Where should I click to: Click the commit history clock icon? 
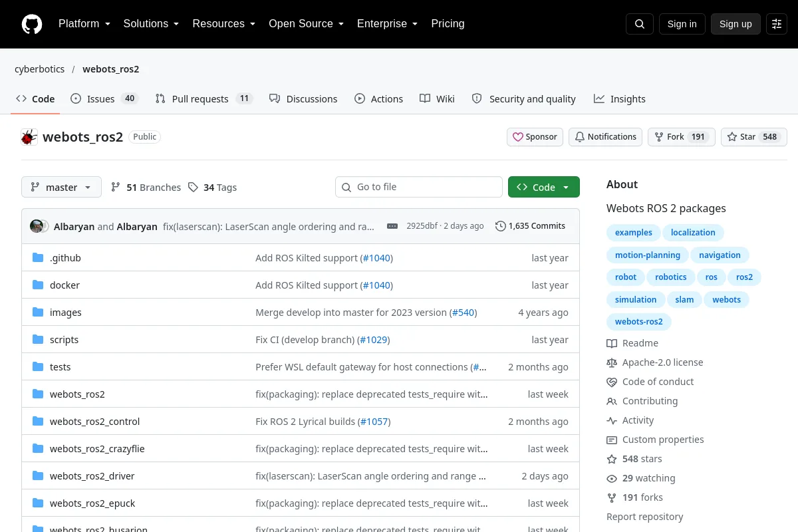tap(501, 226)
